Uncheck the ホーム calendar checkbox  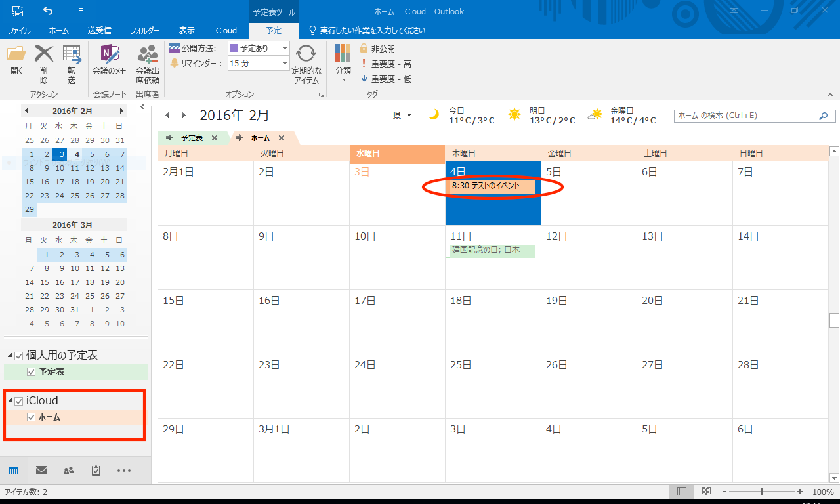(31, 417)
